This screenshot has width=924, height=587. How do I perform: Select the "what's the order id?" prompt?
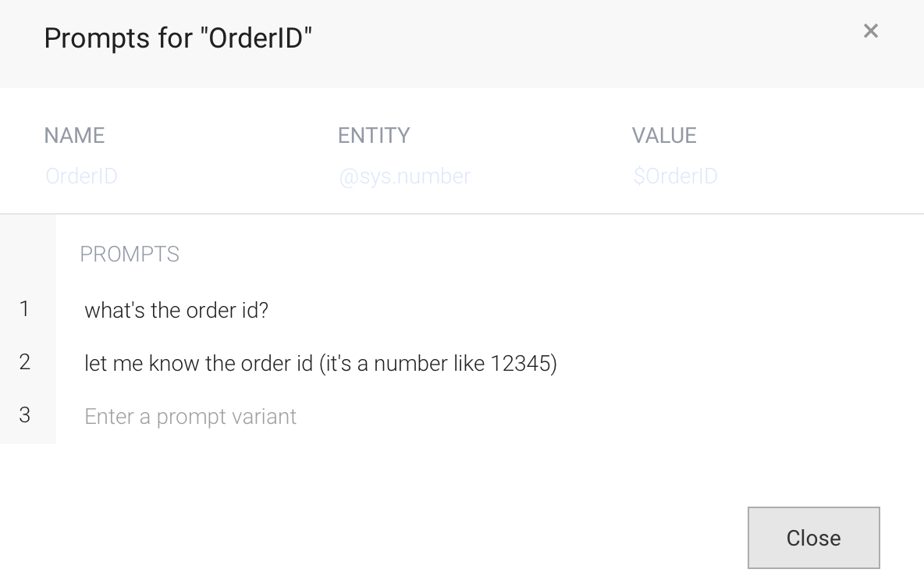pyautogui.click(x=176, y=310)
